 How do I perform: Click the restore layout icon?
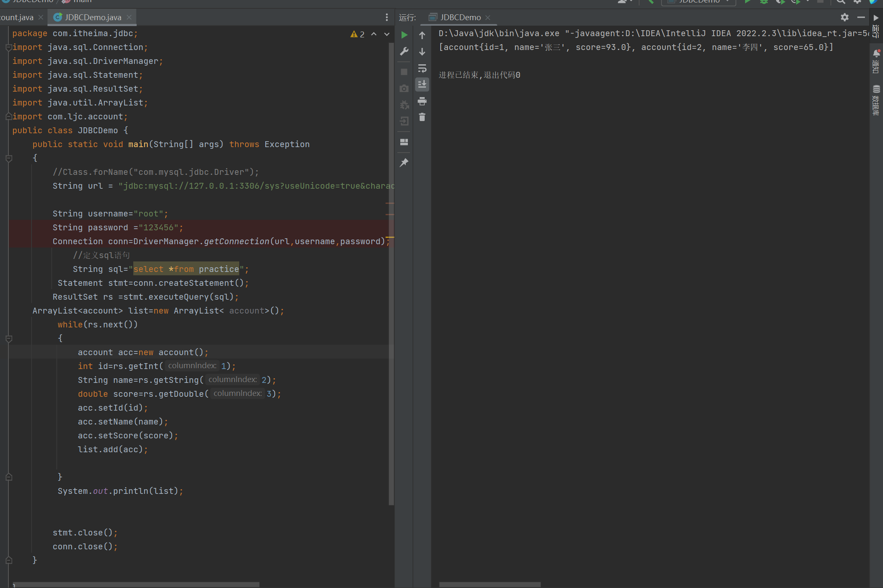(x=404, y=142)
